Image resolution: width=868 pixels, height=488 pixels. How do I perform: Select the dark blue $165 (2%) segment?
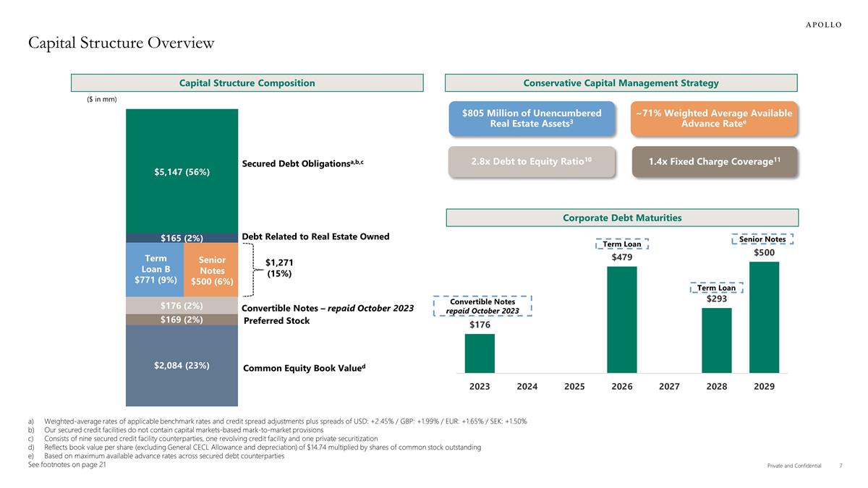(182, 238)
